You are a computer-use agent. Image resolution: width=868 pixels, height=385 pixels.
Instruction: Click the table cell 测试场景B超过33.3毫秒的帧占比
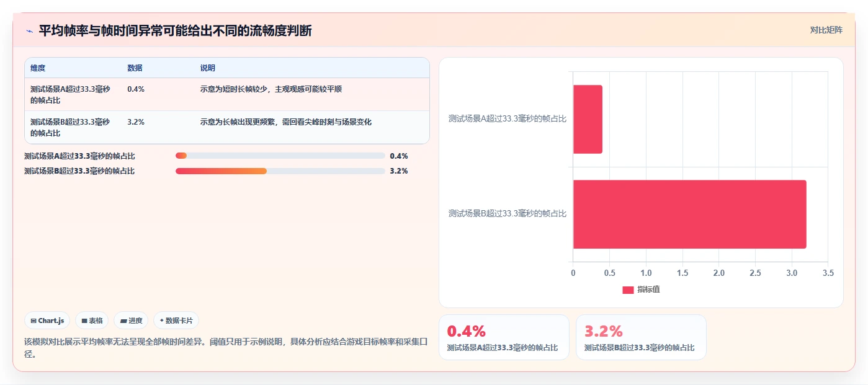coord(70,127)
